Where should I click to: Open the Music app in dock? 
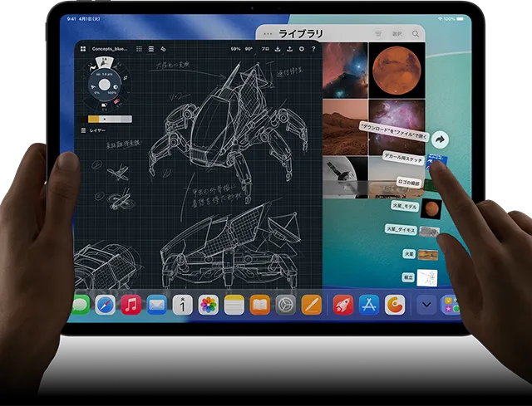(131, 305)
